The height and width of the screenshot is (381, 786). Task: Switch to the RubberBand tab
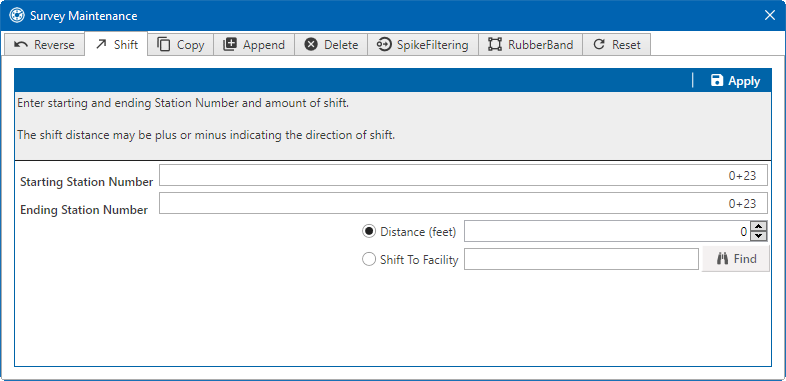click(x=530, y=45)
